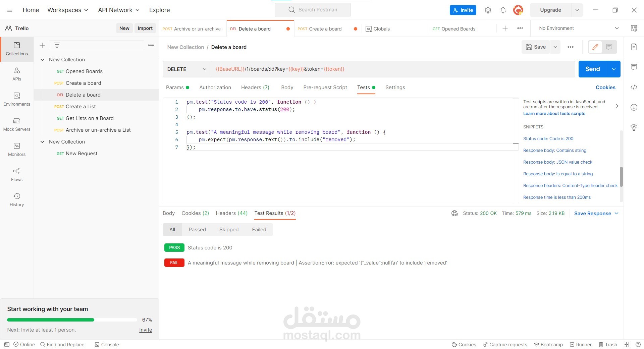Open the Cookies link beside Settings

tap(605, 88)
